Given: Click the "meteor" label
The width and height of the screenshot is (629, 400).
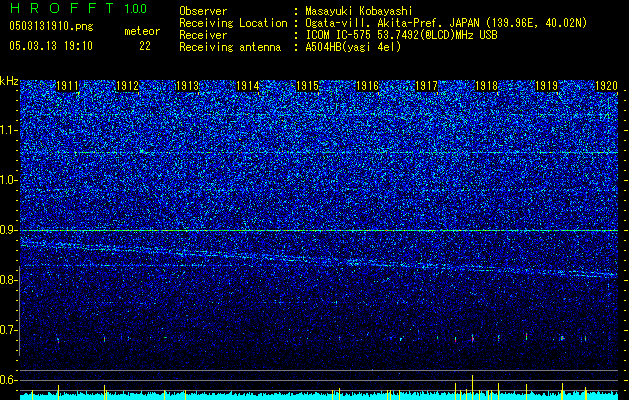Looking at the screenshot, I should coord(142,31).
